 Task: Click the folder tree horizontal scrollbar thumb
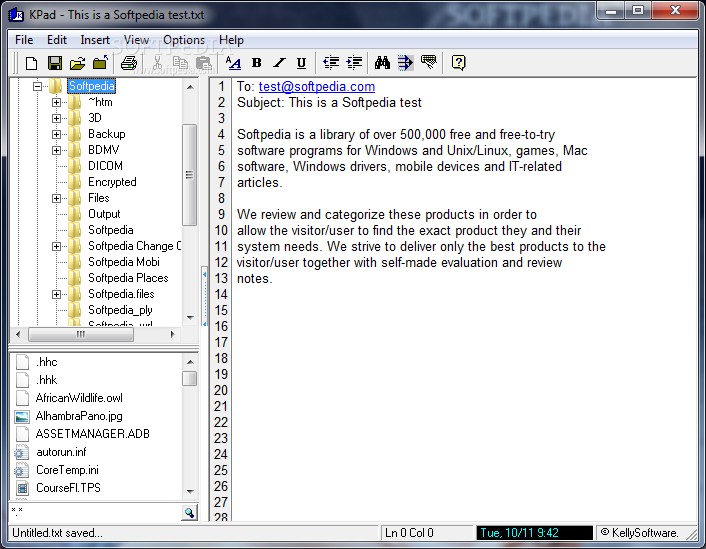coord(81,335)
